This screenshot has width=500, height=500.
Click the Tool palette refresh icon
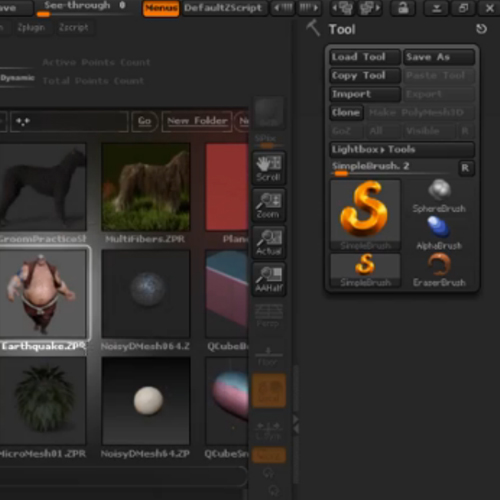pyautogui.click(x=481, y=29)
